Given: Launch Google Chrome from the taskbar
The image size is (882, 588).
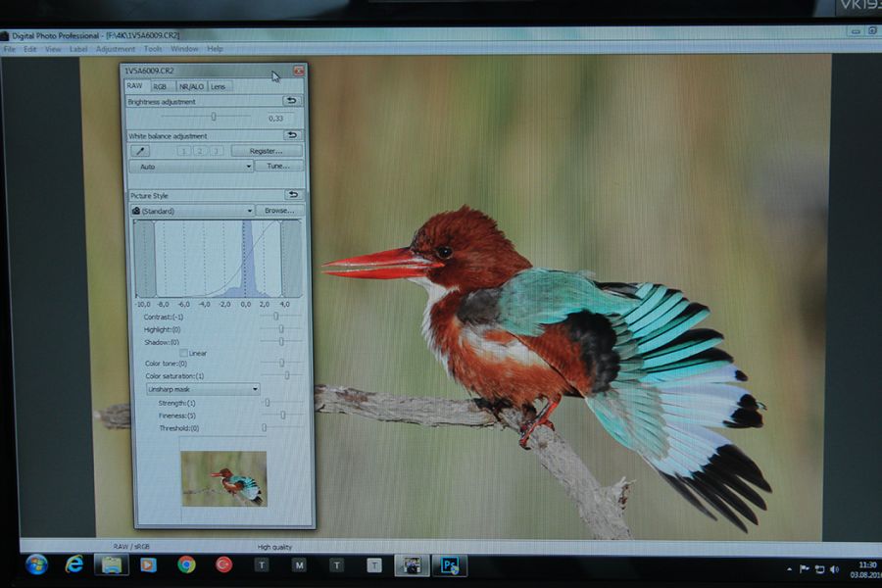Looking at the screenshot, I should [x=186, y=564].
